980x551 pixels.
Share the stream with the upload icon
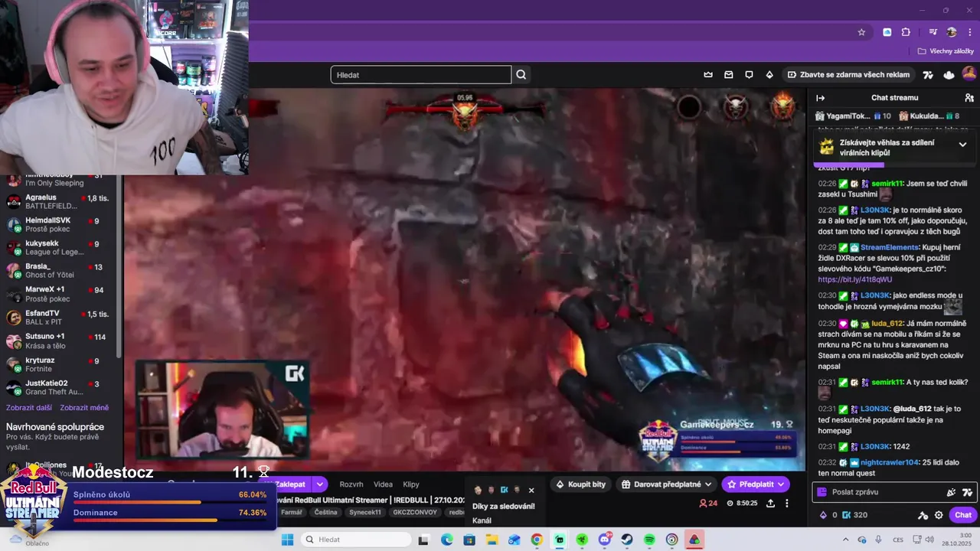(x=770, y=503)
